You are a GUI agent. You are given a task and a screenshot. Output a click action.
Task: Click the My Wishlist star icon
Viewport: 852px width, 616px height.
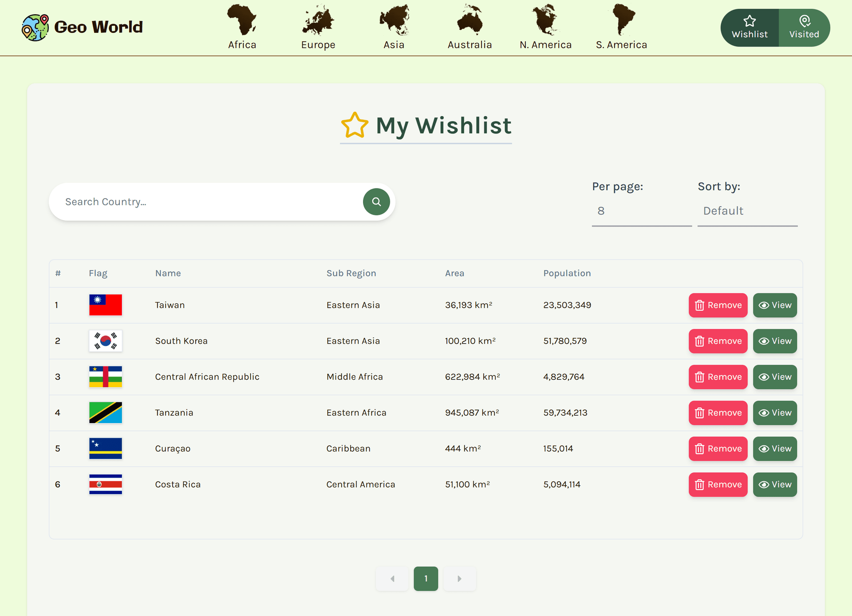pos(355,125)
